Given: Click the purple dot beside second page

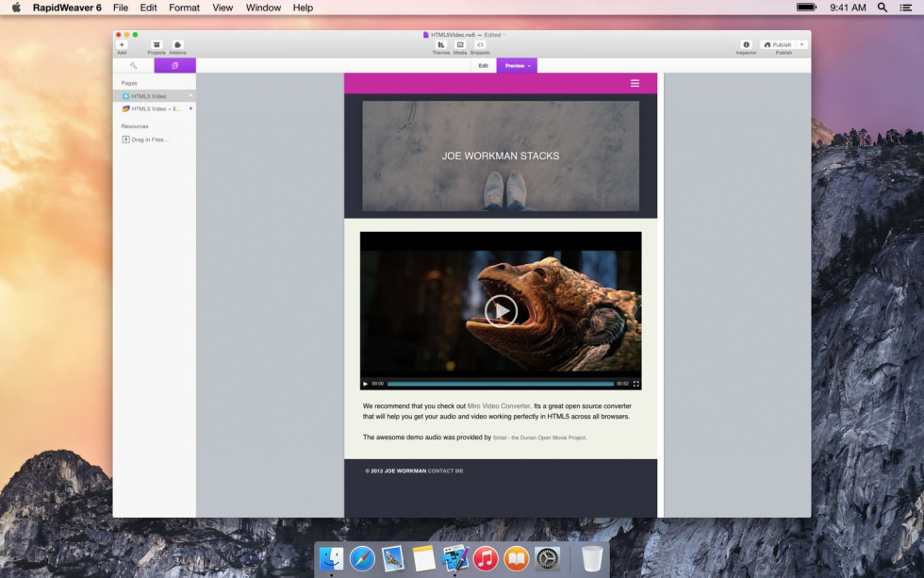Looking at the screenshot, I should (190, 108).
